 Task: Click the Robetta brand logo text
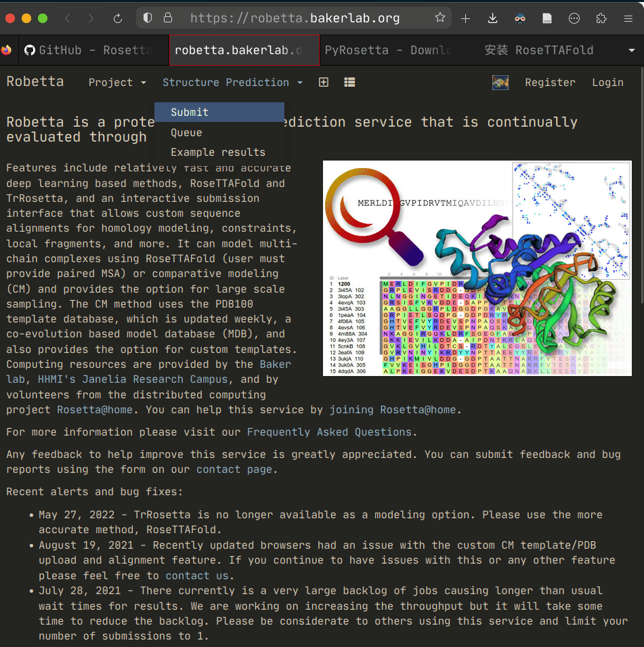[35, 82]
